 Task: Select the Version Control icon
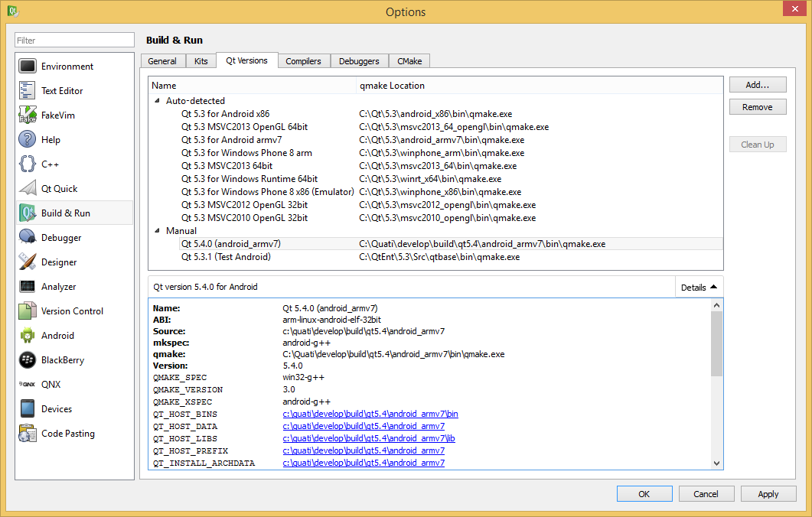point(28,311)
